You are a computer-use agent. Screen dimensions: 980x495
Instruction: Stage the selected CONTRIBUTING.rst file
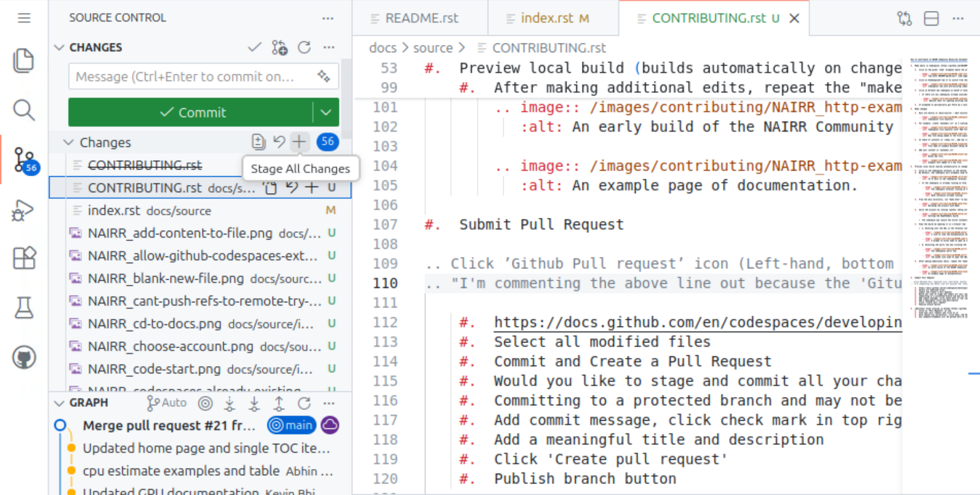[312, 187]
